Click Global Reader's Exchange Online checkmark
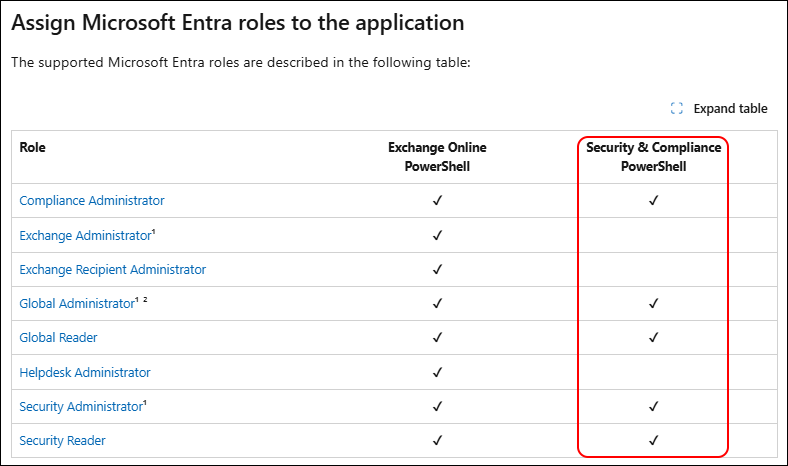788x466 pixels. point(437,337)
